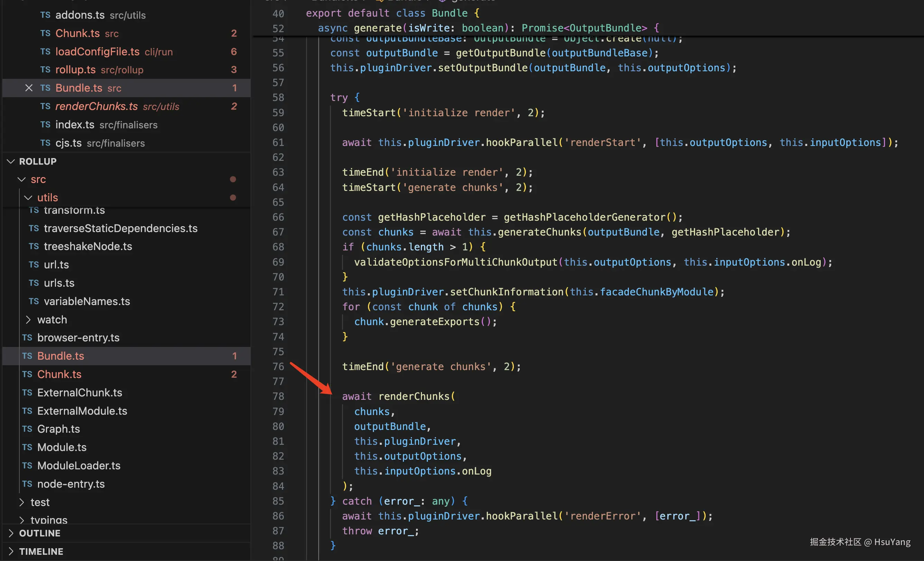The height and width of the screenshot is (561, 924).
Task: Click TS icon beside ExternalChunk.ts
Action: point(27,393)
